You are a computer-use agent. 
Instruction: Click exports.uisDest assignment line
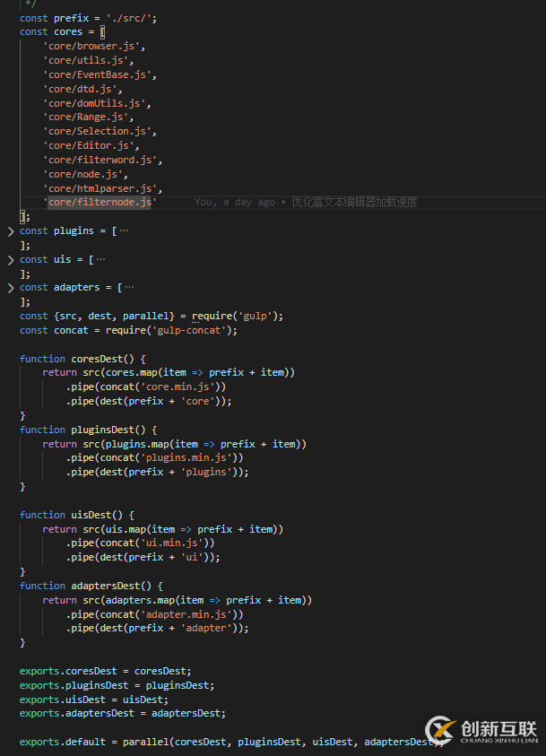94,700
